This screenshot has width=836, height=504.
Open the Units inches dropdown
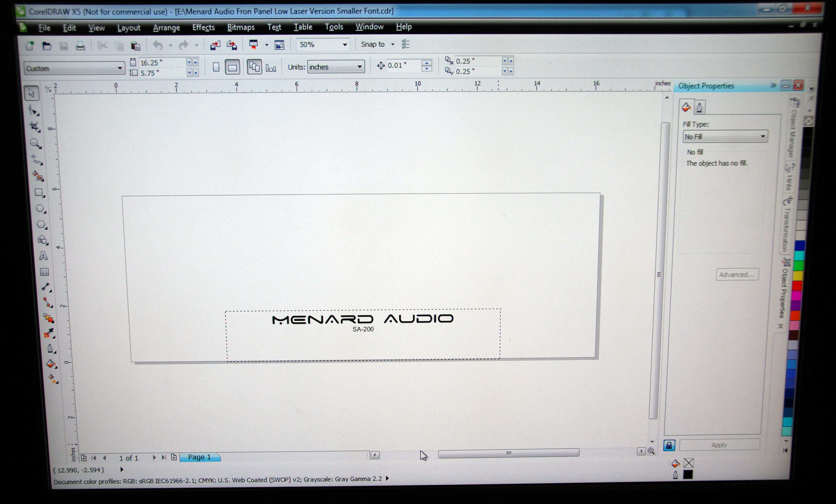pyautogui.click(x=359, y=67)
